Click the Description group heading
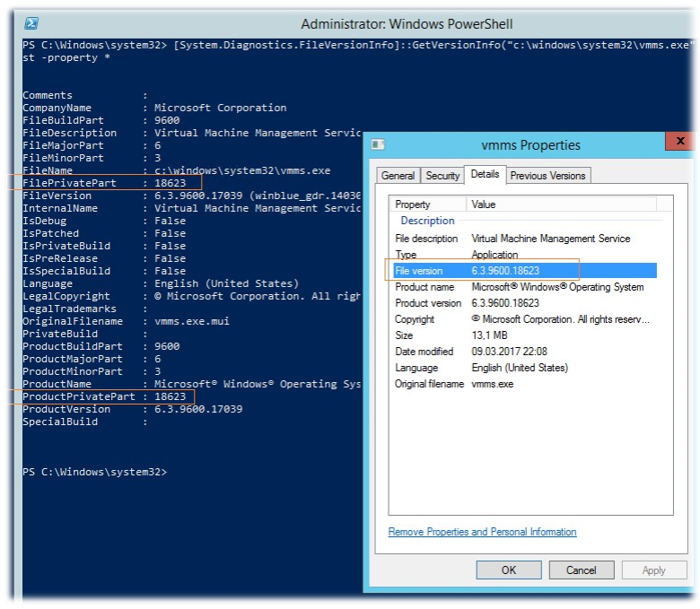This screenshot has width=700, height=609. (427, 221)
